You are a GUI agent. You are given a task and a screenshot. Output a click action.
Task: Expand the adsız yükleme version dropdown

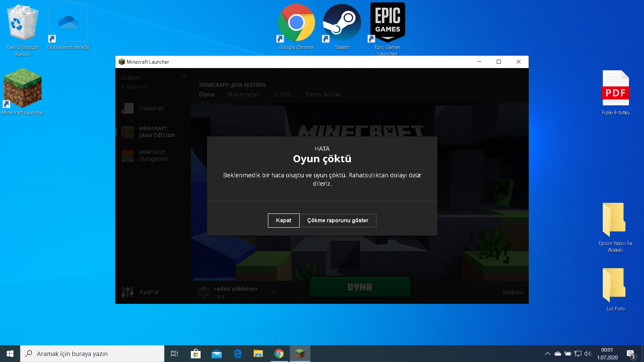[273, 292]
